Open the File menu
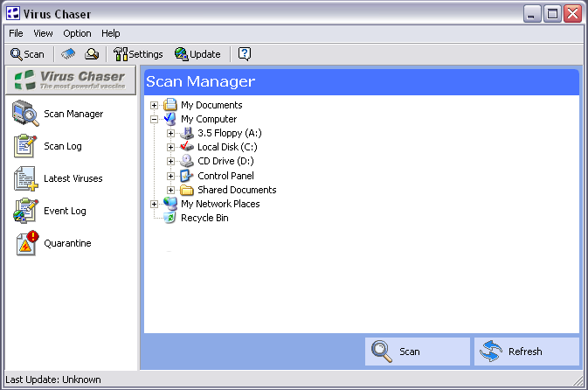 [x=16, y=33]
